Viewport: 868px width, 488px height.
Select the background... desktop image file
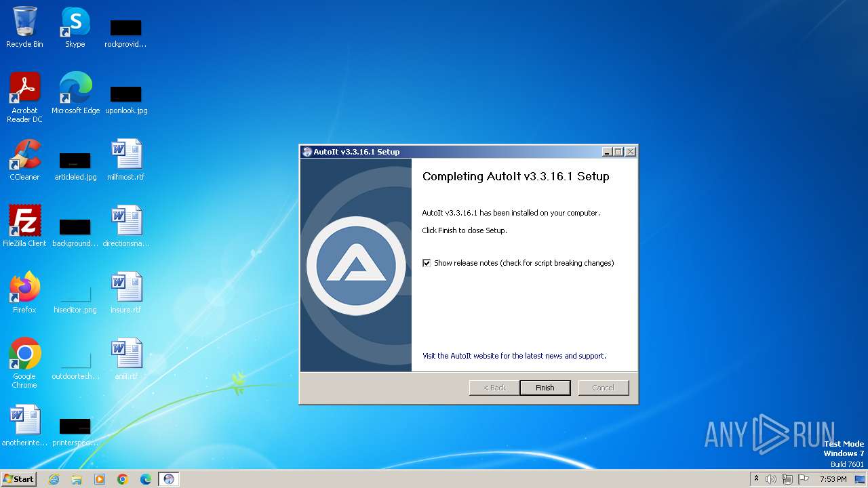[x=75, y=232]
